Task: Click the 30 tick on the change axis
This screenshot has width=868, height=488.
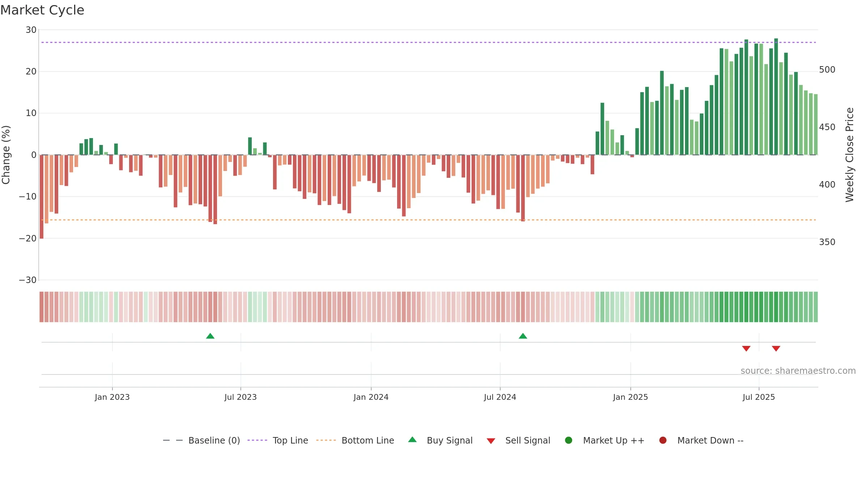Action: point(31,30)
